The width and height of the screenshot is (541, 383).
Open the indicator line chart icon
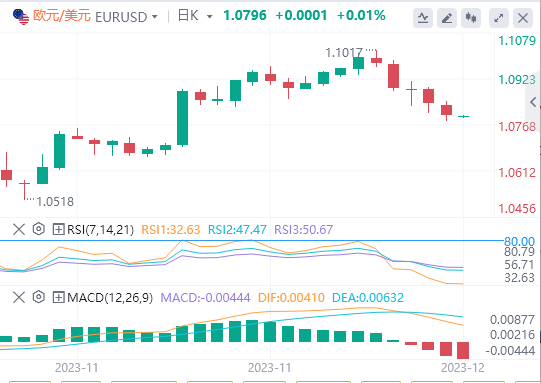pos(423,18)
